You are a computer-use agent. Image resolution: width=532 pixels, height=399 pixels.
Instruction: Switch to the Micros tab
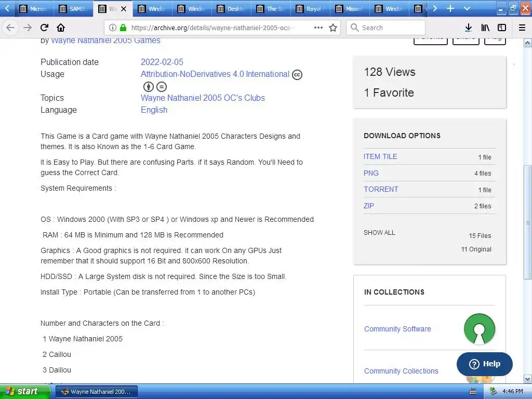click(x=34, y=9)
